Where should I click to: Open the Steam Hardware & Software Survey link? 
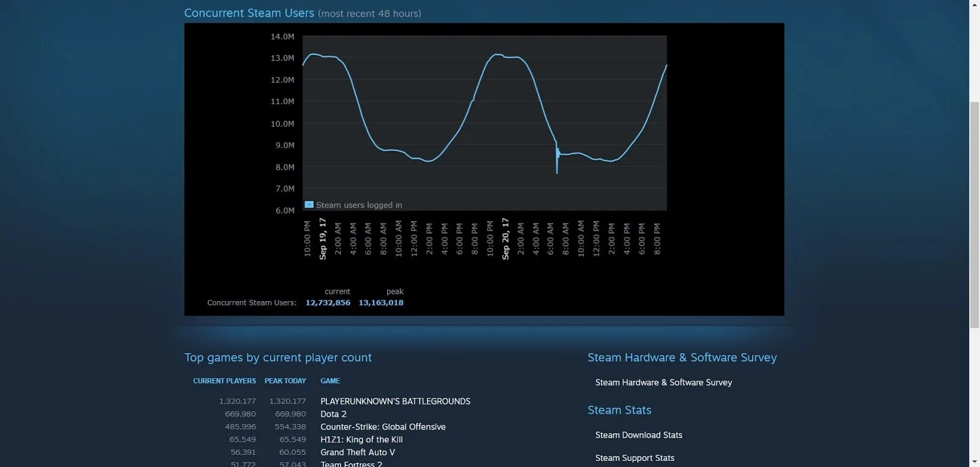tap(663, 383)
